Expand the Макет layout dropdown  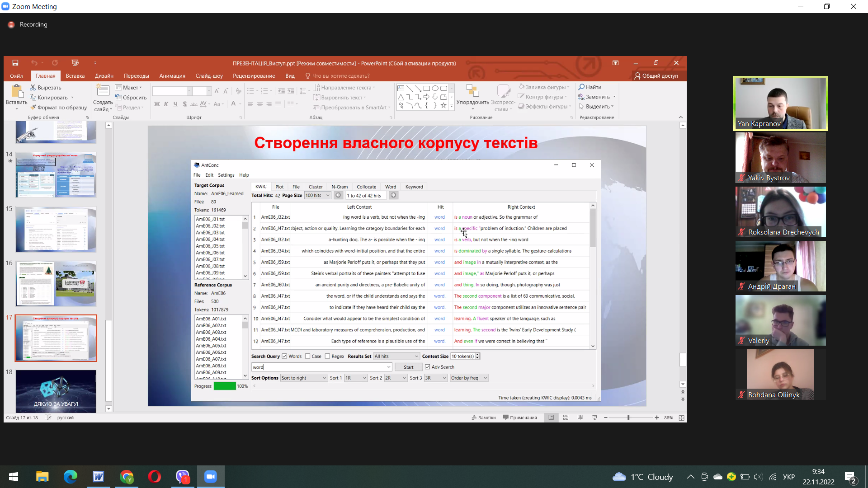point(129,87)
